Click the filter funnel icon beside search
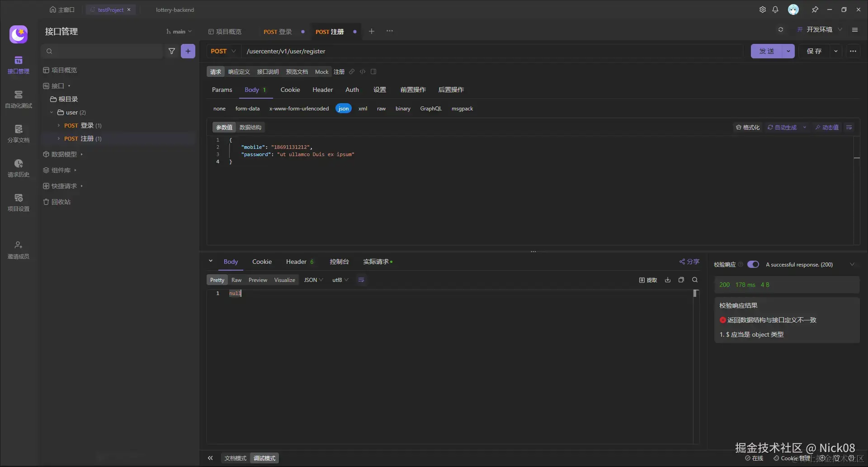 coord(172,51)
